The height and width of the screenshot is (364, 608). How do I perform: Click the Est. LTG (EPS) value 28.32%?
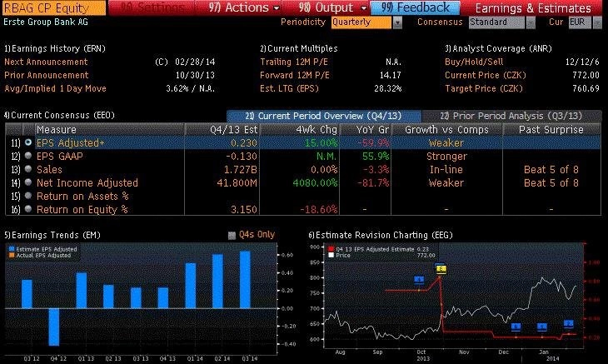[x=388, y=88]
